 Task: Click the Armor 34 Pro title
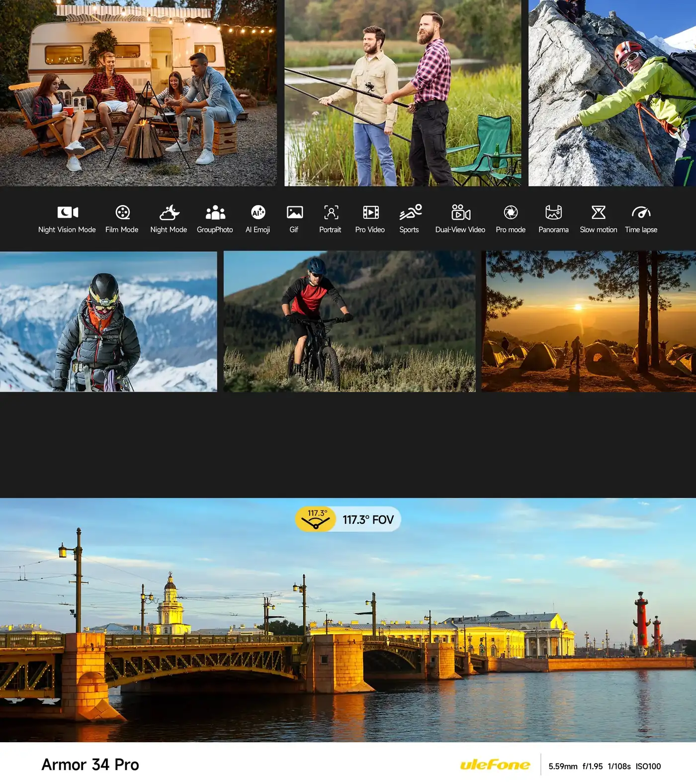(x=90, y=765)
